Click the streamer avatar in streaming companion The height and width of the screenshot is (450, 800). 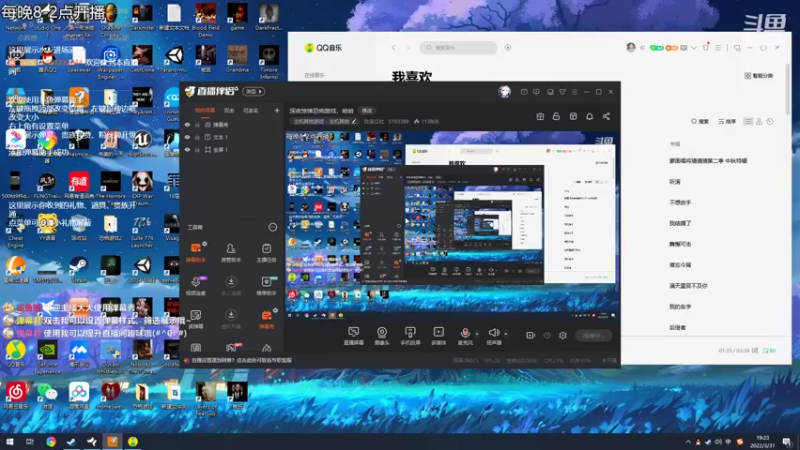(x=504, y=91)
